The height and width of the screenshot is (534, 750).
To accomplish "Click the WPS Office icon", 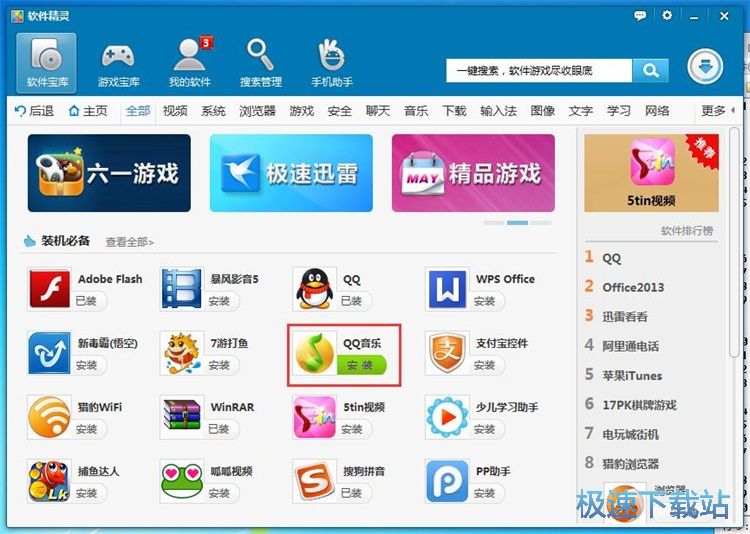I will (447, 289).
